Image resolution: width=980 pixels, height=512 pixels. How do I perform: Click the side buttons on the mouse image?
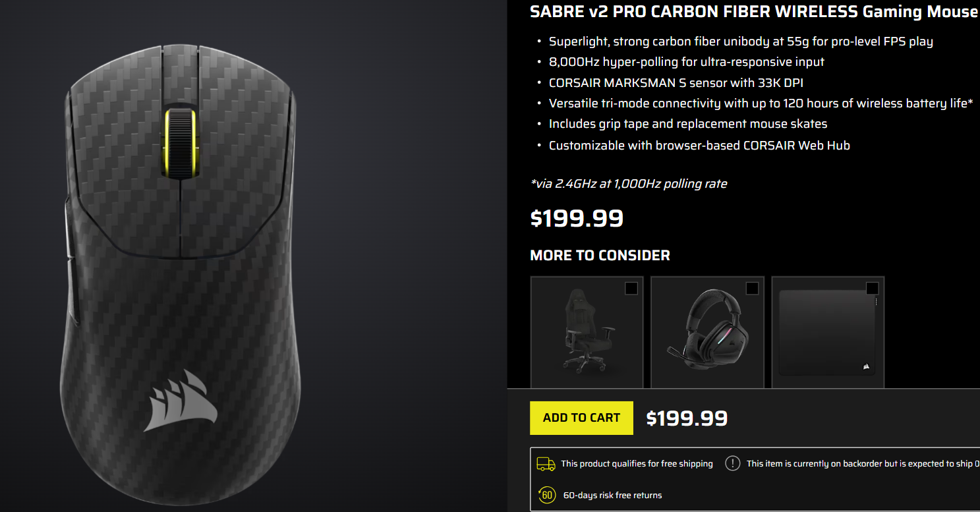68,264
